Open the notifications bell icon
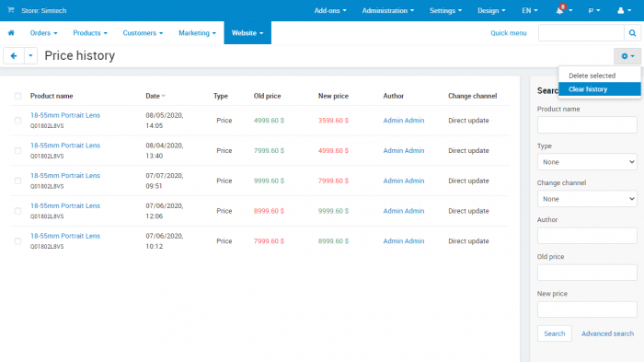Screen dimensions: 644x362 click(x=559, y=10)
